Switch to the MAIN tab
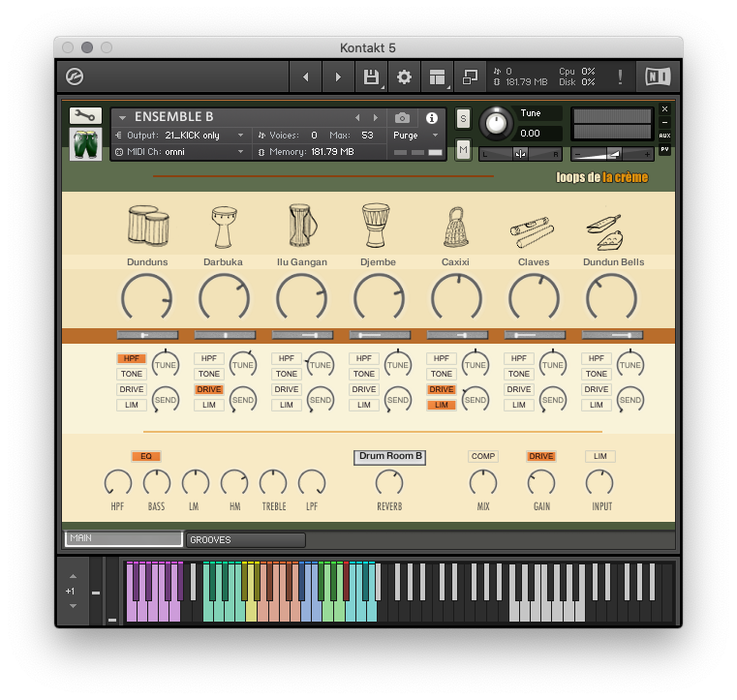Screen dimensions: 737x700 tap(124, 538)
